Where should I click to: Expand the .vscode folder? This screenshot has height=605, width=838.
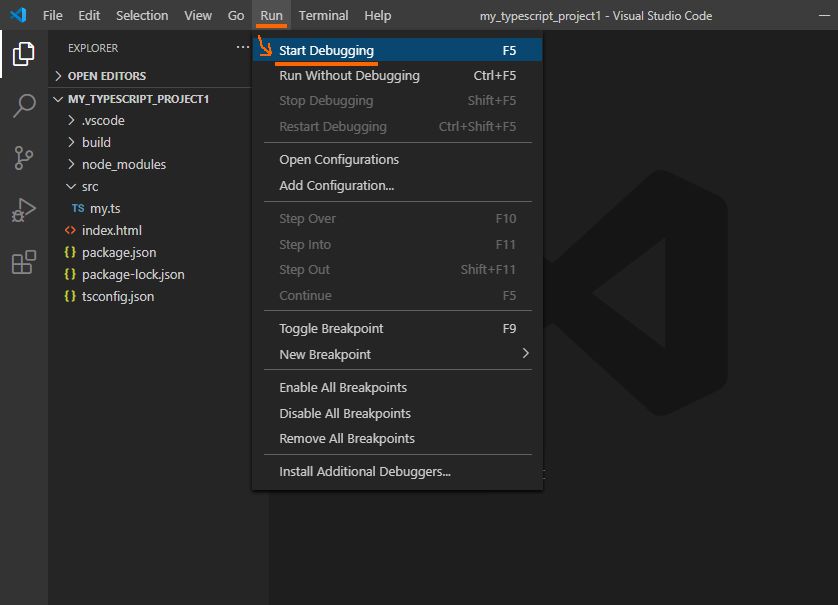pyautogui.click(x=102, y=120)
